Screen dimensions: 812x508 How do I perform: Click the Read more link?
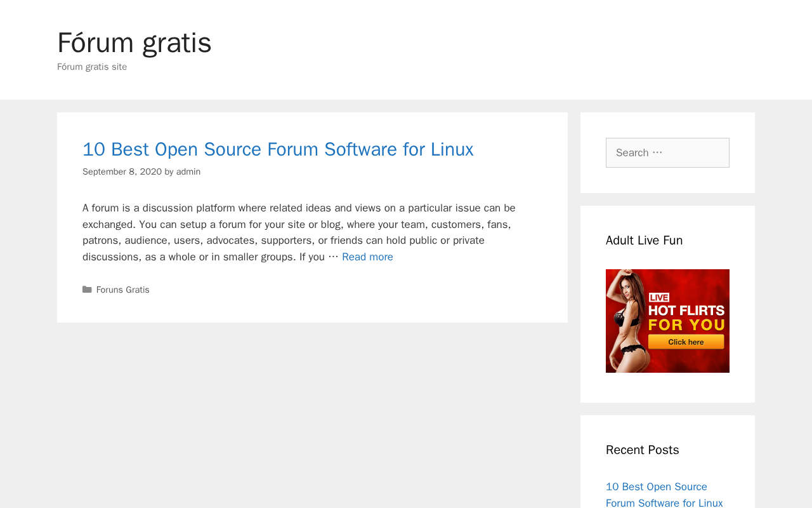point(367,257)
